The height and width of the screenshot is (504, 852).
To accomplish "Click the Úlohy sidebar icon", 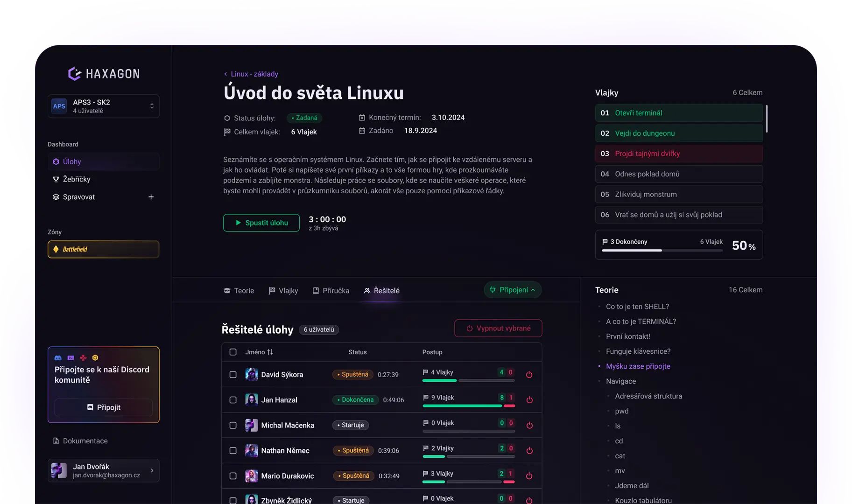I will click(56, 161).
